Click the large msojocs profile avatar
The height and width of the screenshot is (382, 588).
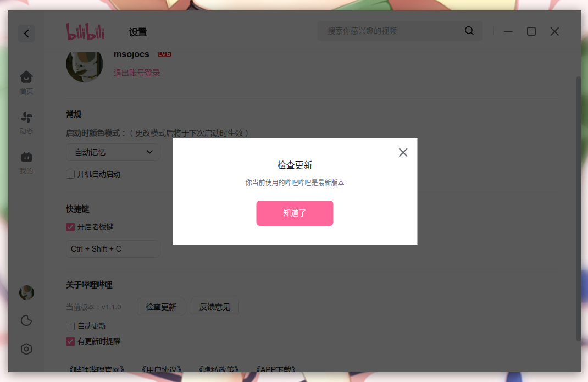(85, 67)
